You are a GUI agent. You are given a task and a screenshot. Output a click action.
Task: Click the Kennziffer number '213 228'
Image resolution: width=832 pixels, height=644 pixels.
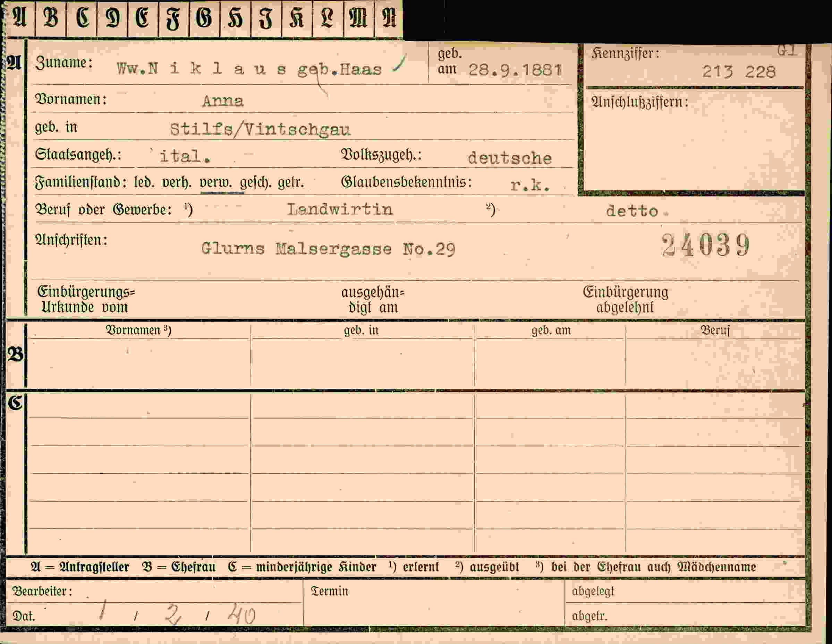(739, 71)
